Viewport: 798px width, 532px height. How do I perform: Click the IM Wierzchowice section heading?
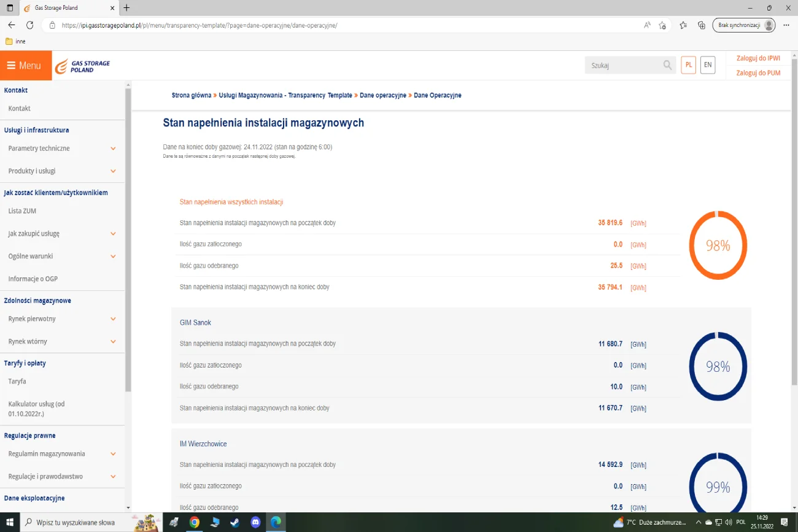click(x=203, y=444)
